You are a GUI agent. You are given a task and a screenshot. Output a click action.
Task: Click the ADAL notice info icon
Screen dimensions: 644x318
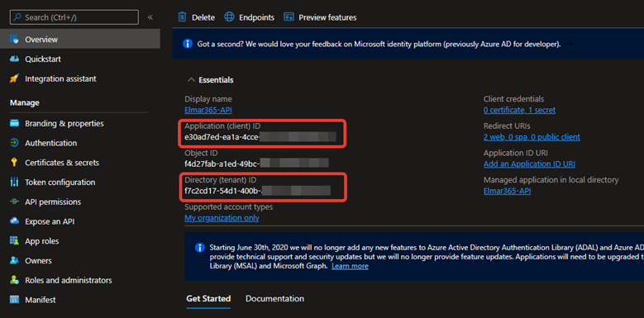(x=199, y=248)
